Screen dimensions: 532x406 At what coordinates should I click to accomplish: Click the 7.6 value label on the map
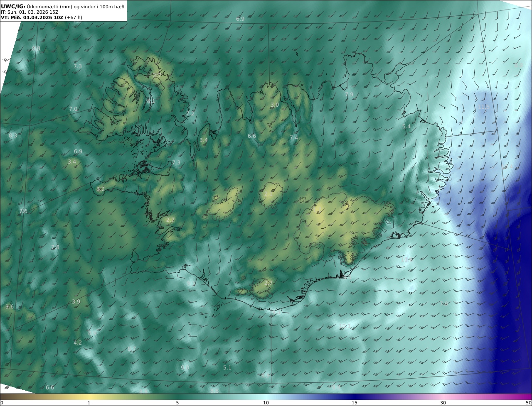(23, 211)
